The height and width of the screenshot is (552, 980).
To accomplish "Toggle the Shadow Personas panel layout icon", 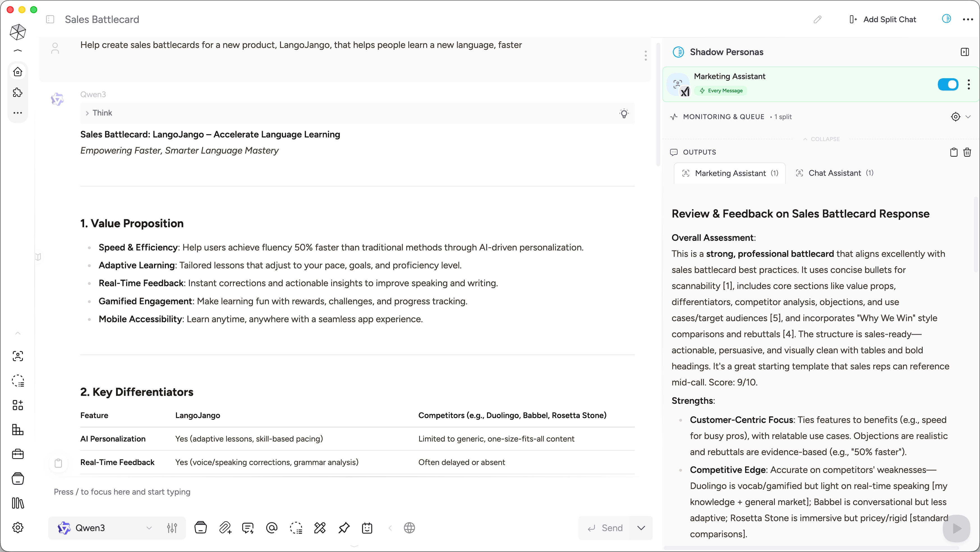I will click(965, 52).
